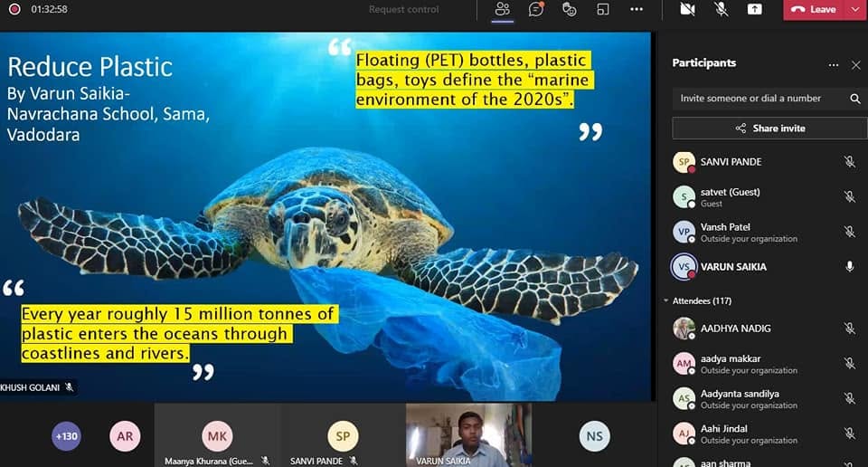Click the share content tray icon
This screenshot has height=467, width=868.
754,9
